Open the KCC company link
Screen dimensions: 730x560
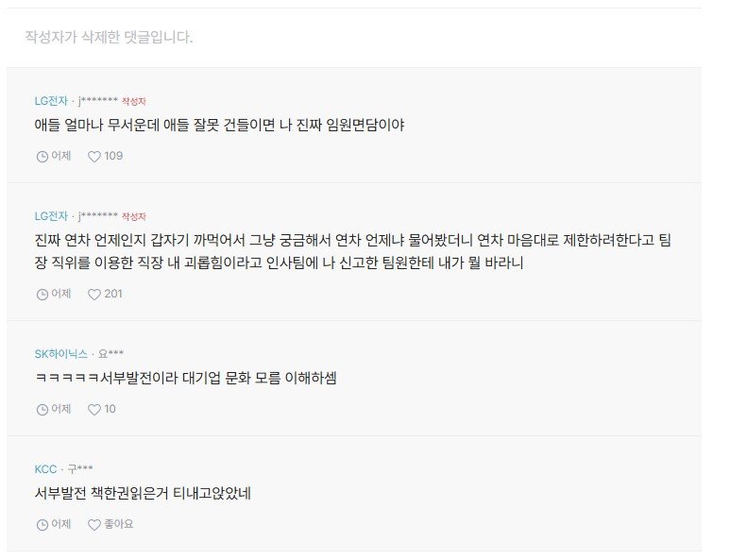click(x=45, y=468)
